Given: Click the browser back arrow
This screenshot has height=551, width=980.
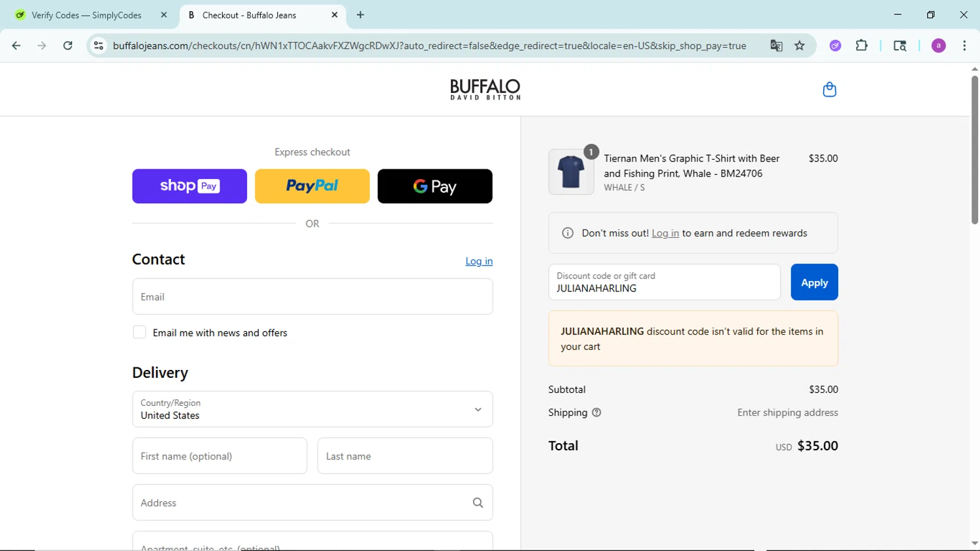Looking at the screenshot, I should (x=16, y=46).
